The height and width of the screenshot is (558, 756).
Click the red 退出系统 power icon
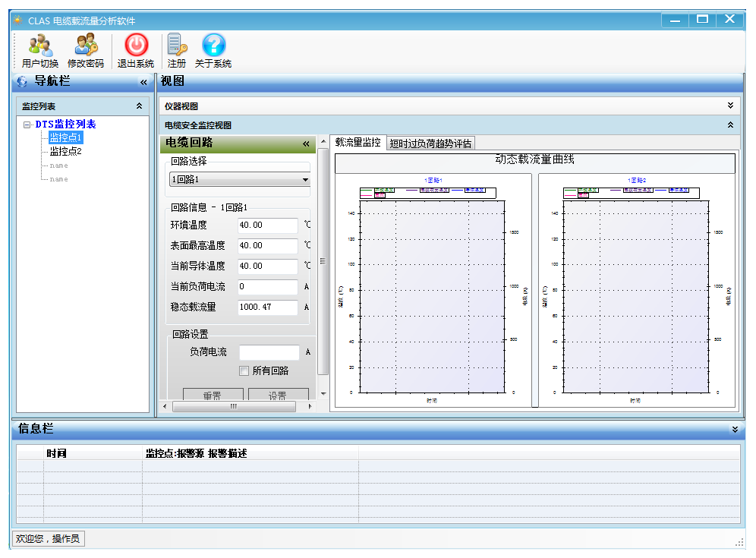pyautogui.click(x=136, y=46)
